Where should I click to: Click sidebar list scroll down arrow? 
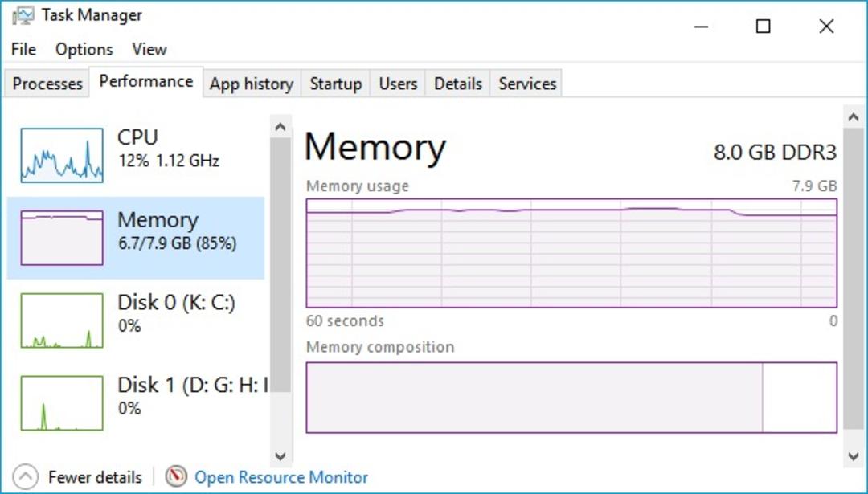(280, 456)
